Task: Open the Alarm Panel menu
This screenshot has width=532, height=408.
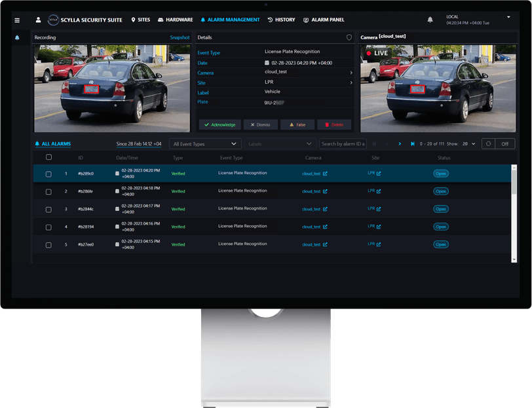Action: [324, 20]
